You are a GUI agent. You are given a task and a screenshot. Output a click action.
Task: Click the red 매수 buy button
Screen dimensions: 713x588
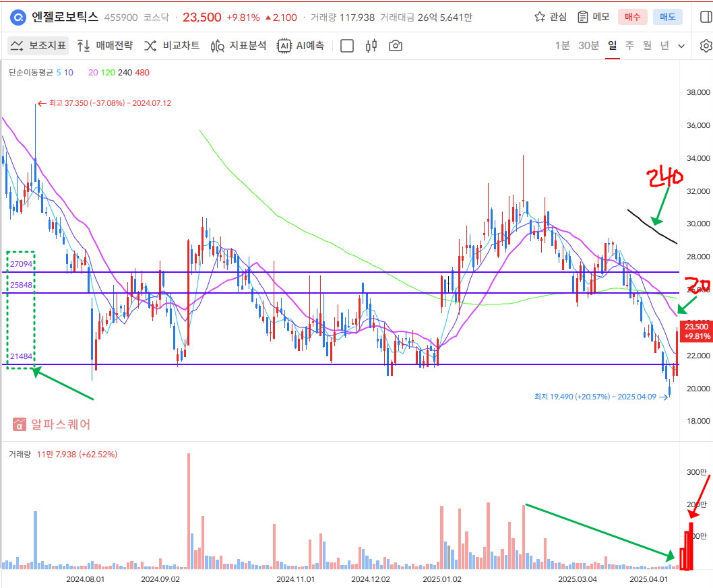click(x=633, y=17)
